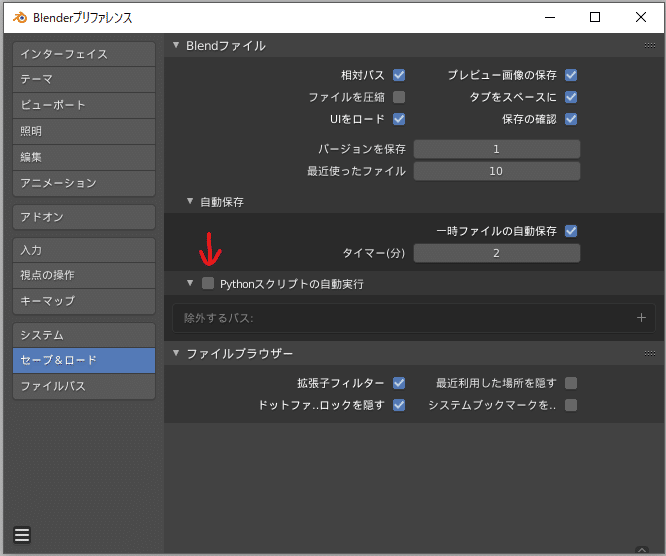
Task: Click the バージョンを保存 value field
Action: tap(497, 149)
